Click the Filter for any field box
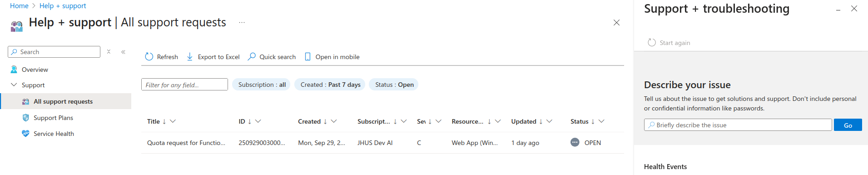 point(184,85)
